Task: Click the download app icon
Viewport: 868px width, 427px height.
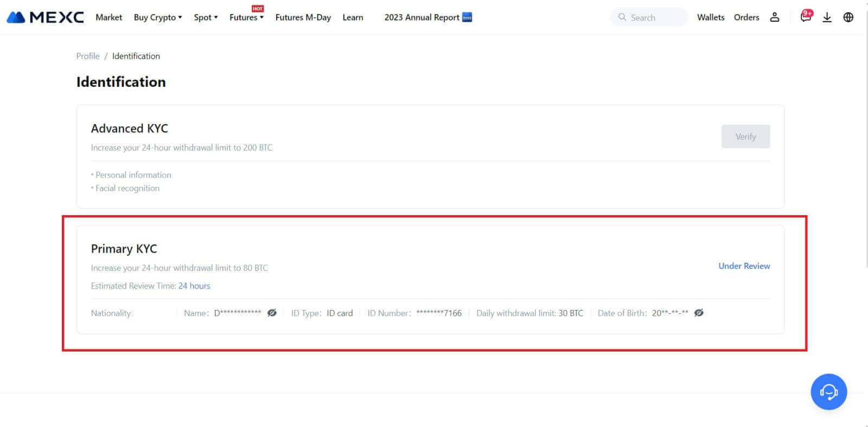Action: coord(827,17)
